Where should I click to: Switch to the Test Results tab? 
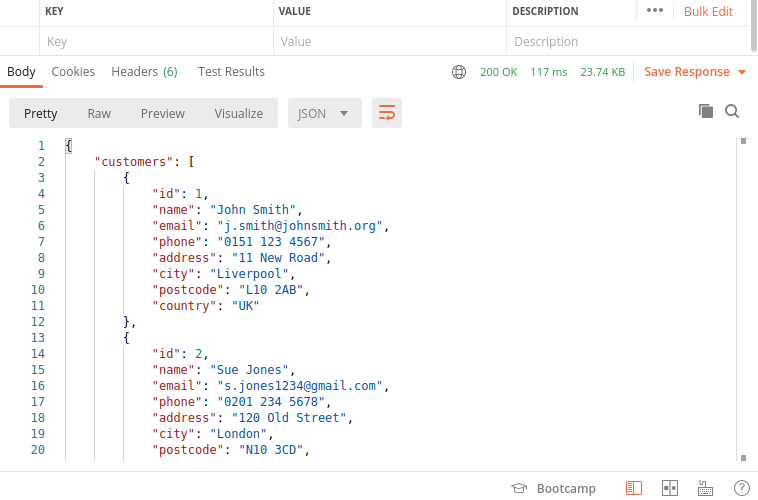(231, 72)
